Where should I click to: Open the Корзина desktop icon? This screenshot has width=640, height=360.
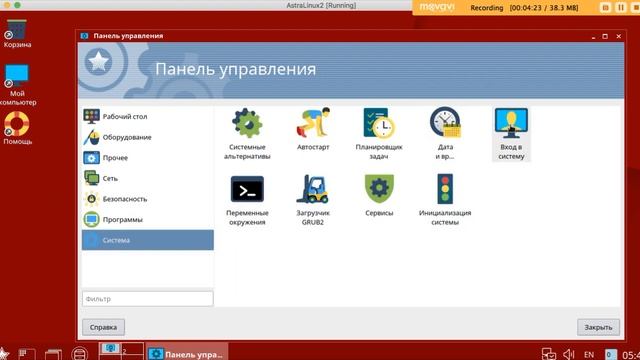point(17,33)
